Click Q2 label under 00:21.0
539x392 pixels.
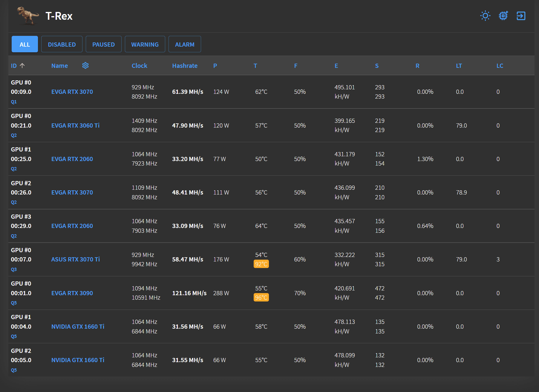tap(14, 135)
